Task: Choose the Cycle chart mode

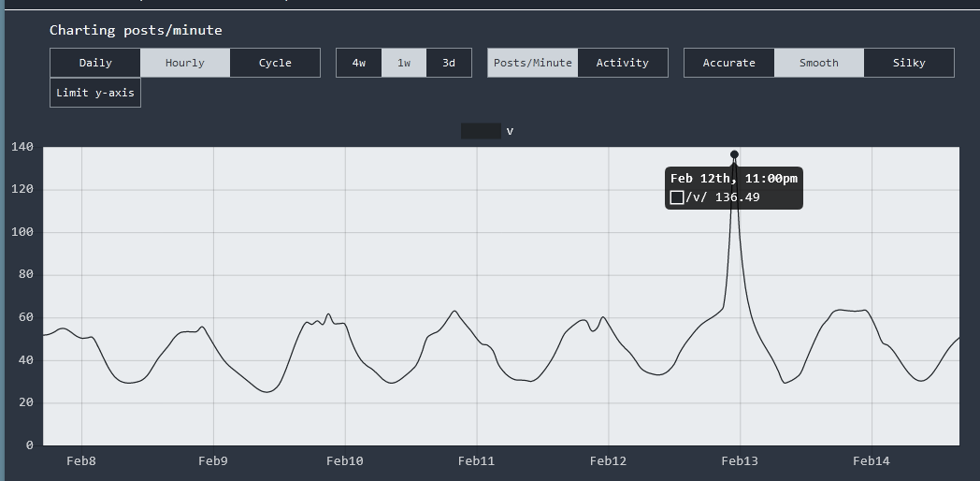Action: [275, 63]
